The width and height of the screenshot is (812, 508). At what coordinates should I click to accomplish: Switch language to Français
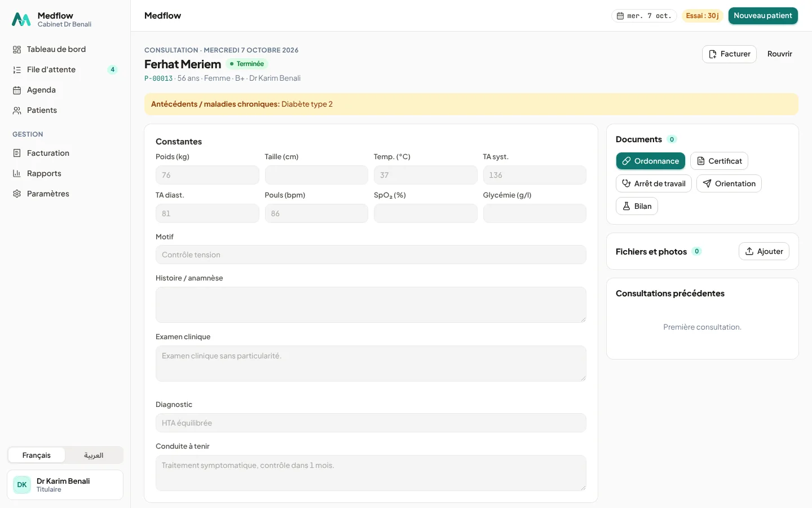pos(37,455)
